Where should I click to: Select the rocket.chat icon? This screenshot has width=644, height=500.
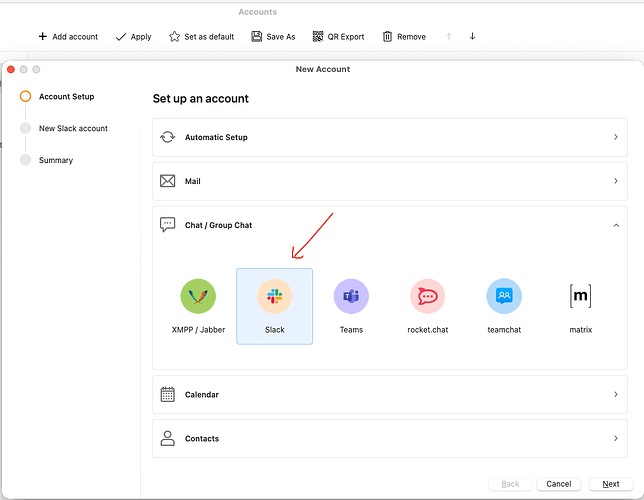(428, 296)
